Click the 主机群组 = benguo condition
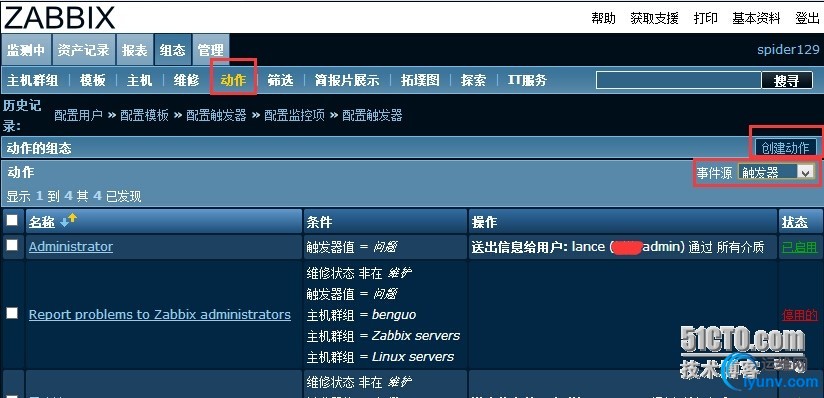This screenshot has width=824, height=398. 361,314
